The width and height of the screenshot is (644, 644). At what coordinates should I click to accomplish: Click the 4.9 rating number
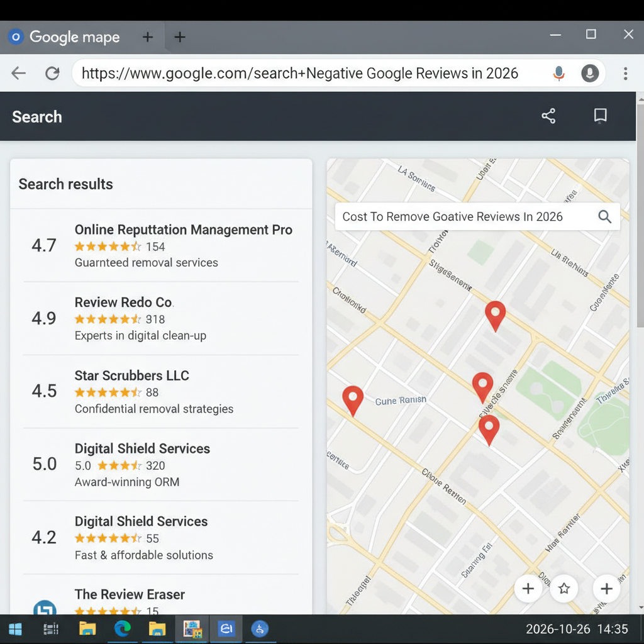44,318
